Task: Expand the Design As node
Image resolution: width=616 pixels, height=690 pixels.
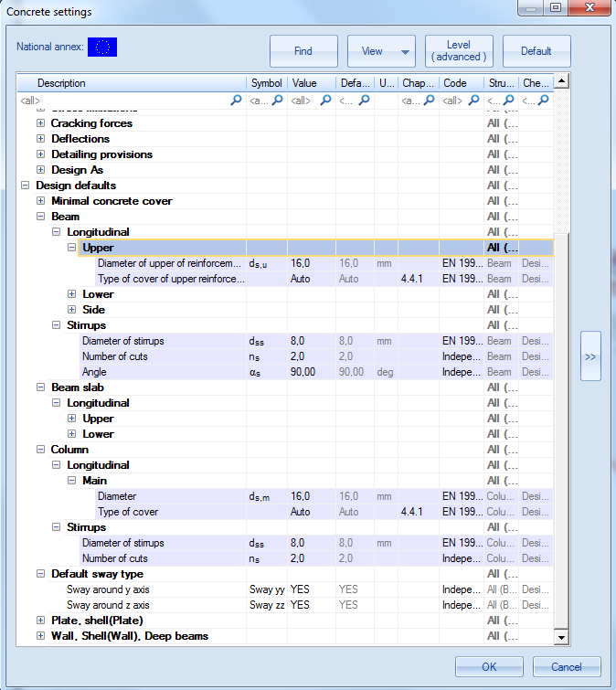Action: coord(40,170)
